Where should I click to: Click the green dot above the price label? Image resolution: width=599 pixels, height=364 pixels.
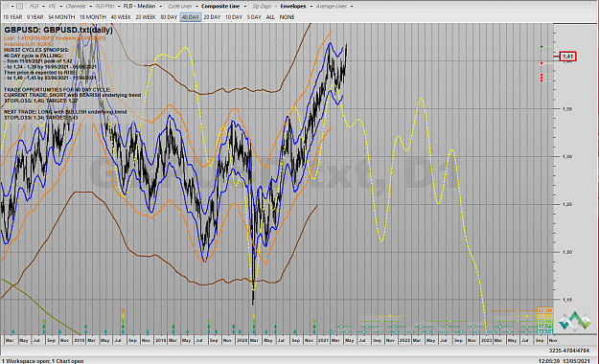coord(541,47)
